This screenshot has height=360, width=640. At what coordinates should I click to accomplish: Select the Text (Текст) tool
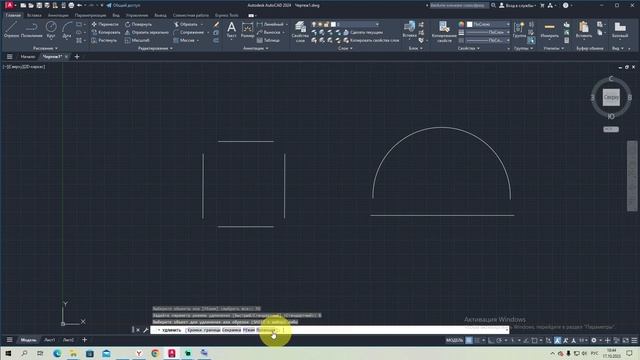pos(231,30)
